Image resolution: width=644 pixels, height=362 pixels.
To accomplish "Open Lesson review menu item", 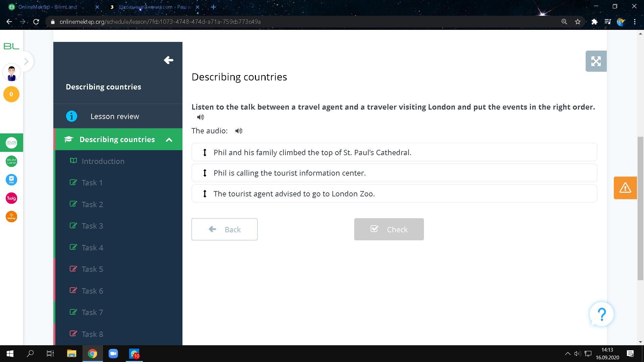I will pos(115,116).
